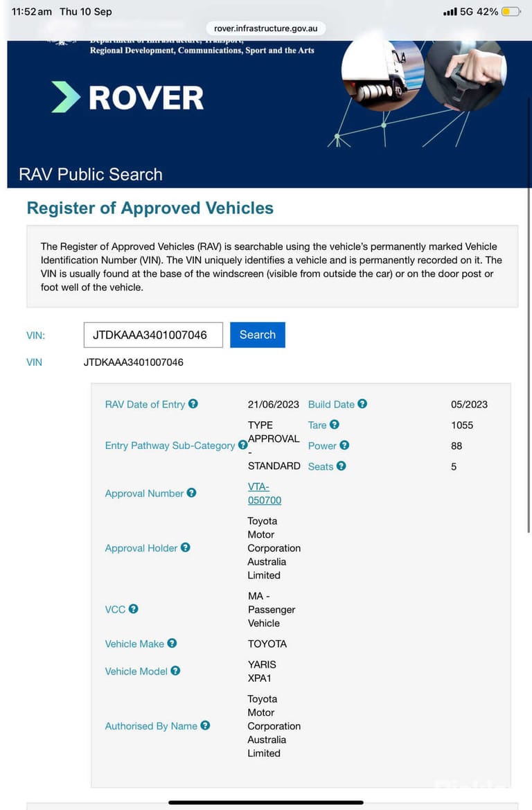This screenshot has height=810, width=532.
Task: Open help icon next to Power
Action: (344, 445)
